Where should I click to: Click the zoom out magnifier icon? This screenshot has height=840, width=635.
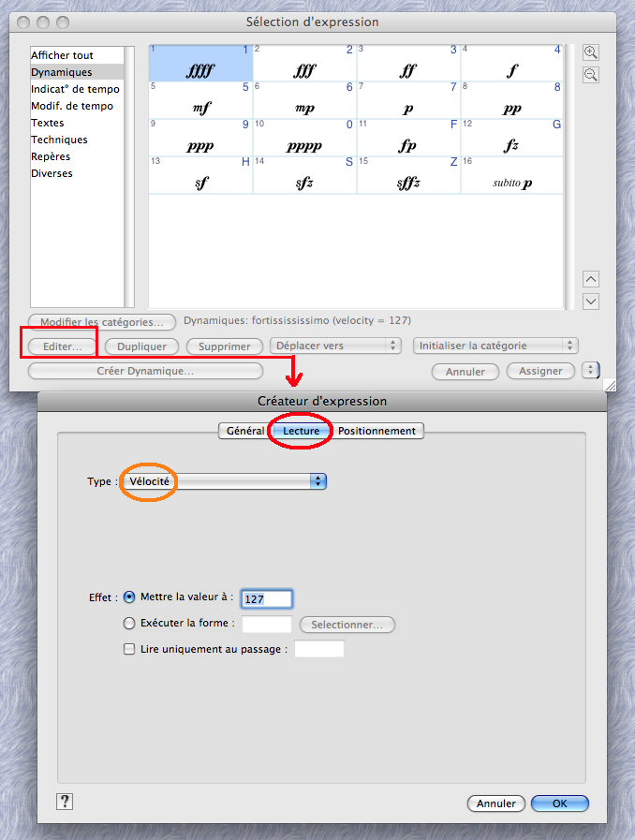pyautogui.click(x=591, y=75)
